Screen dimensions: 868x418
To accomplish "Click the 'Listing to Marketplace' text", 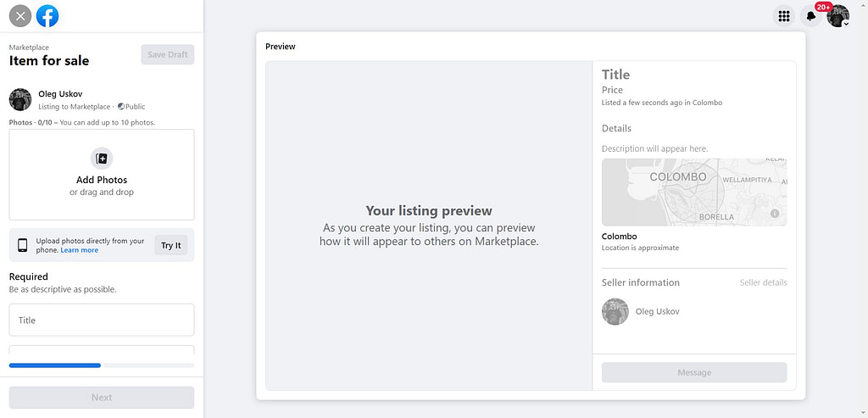I will click(x=75, y=106).
